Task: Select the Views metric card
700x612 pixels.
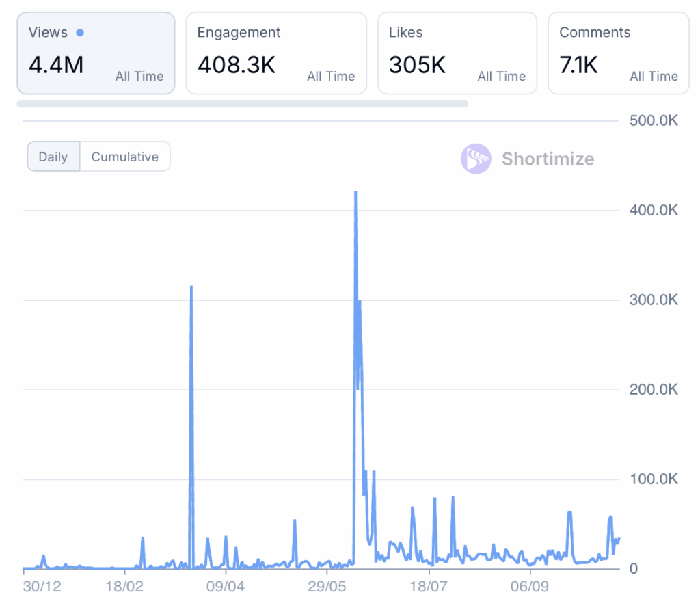Action: click(x=96, y=53)
